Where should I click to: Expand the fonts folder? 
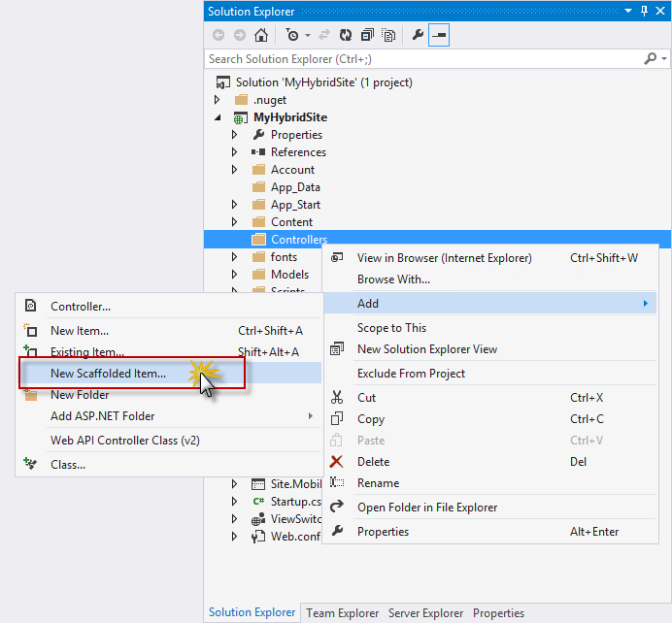coord(234,257)
